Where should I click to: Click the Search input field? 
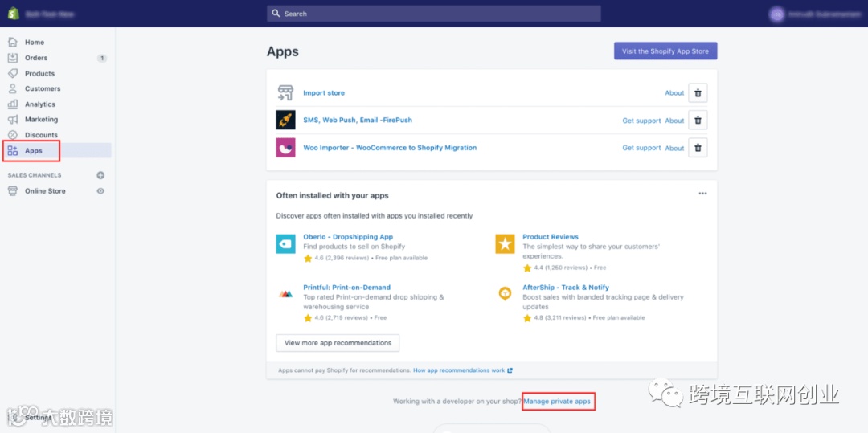[x=433, y=14]
